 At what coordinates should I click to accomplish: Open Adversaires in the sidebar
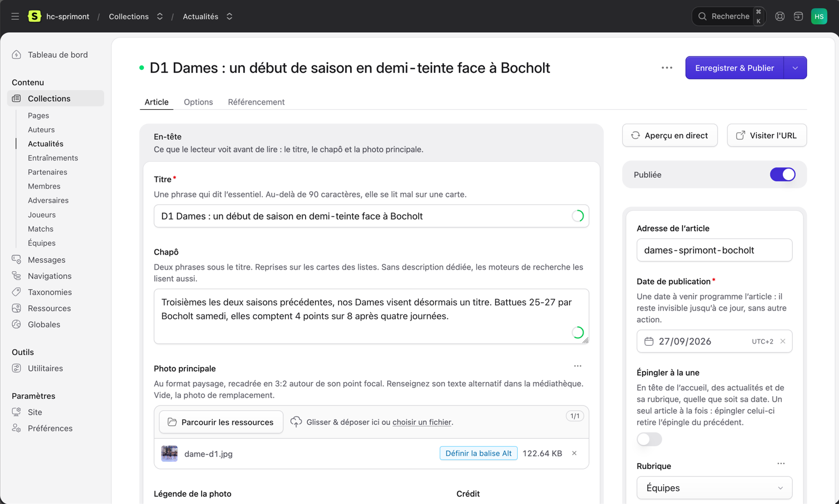tap(48, 200)
